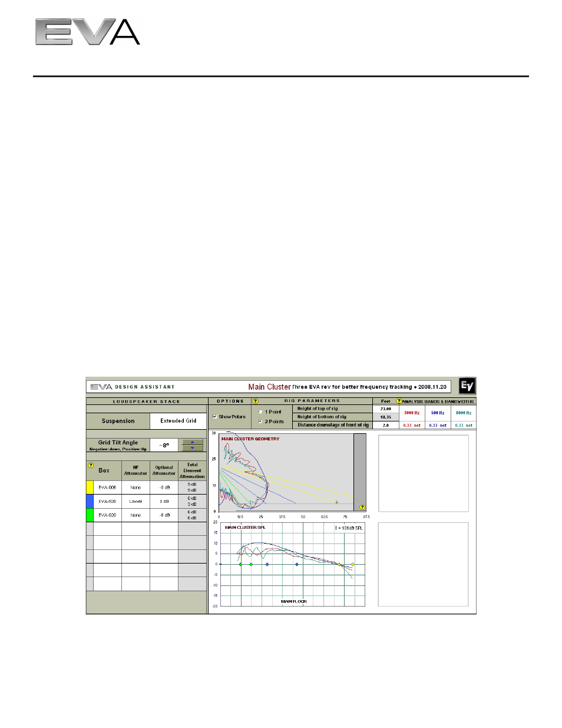Image resolution: width=562 pixels, height=728 pixels.
Task: Click the help icon beside Analysis Bands & Bandwidths
Action: (399, 401)
